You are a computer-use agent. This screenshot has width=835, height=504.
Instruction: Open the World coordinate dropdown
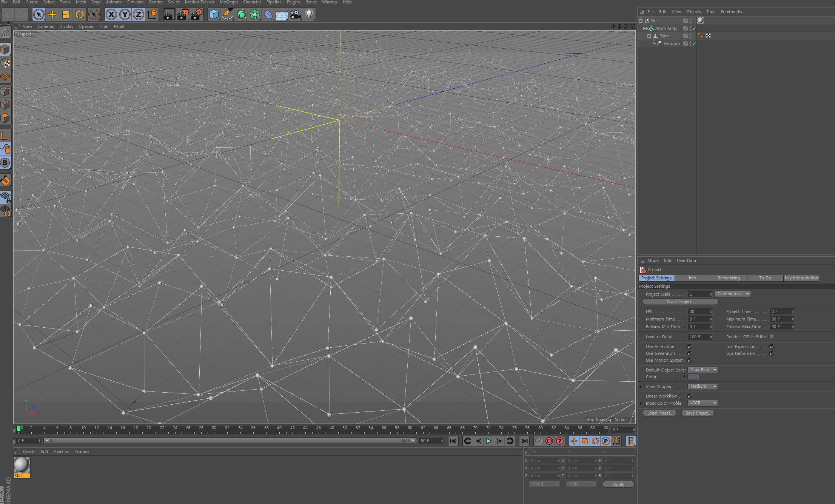544,484
